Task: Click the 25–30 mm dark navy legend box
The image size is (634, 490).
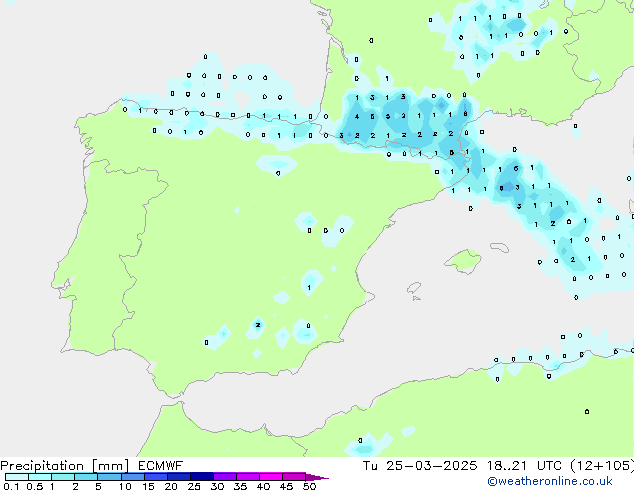Action: coord(201,477)
